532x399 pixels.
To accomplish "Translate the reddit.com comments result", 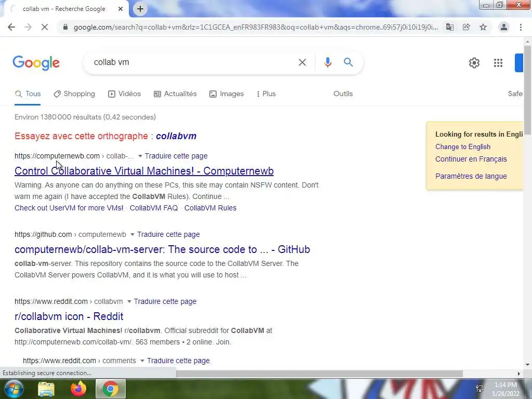I will pos(178,361).
